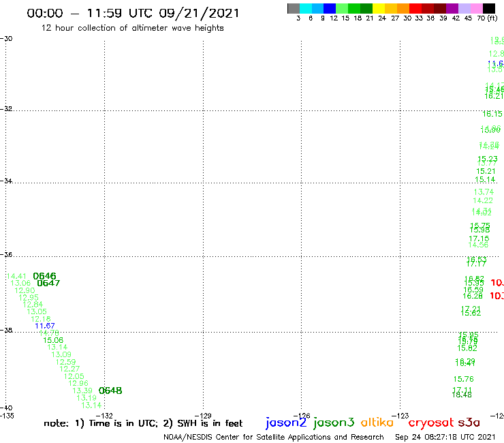Click the note 'Time is in UTC; SWH is in feet'
Image resolution: width=504 pixels, height=443 pixels.
143,423
